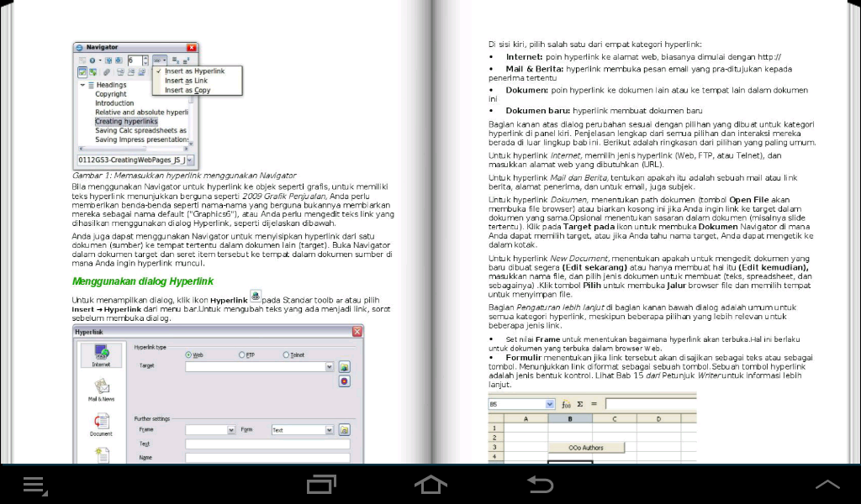Click the Previous icon in Navigator toolbar
Image resolution: width=861 pixels, height=504 pixels.
point(108,60)
